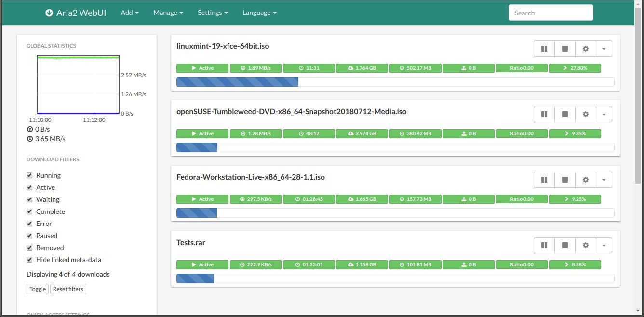The height and width of the screenshot is (317, 644).
Task: Click the 3.974 GB total size badge
Action: pos(362,133)
